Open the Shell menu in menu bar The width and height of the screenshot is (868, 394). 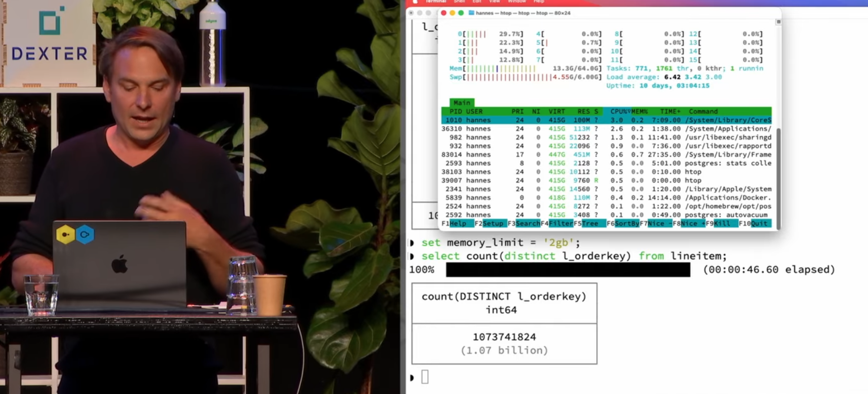(459, 2)
